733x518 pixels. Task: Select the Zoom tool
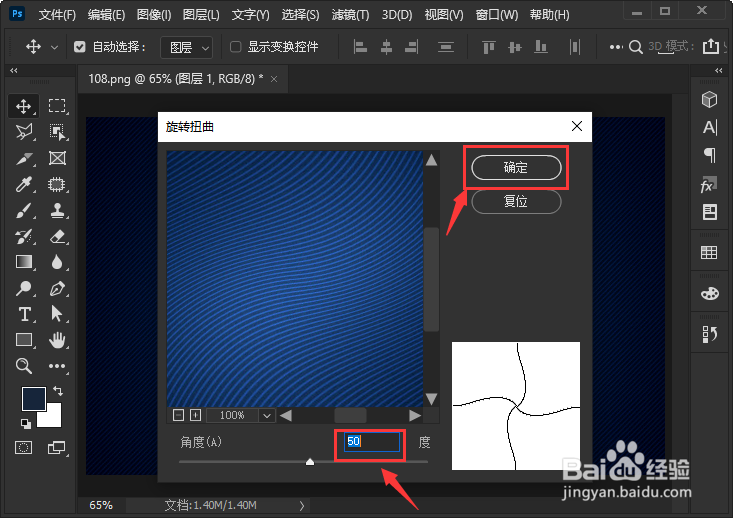23,366
